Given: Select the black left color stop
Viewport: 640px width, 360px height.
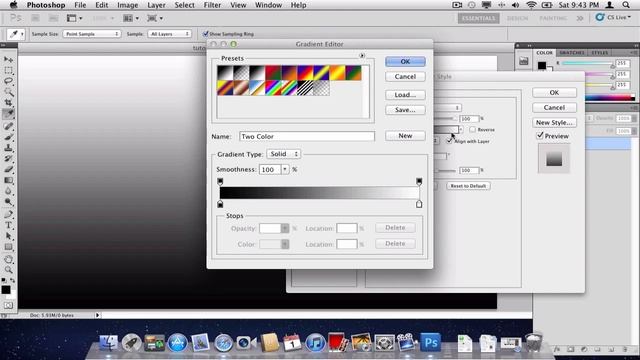Looking at the screenshot, I should (220, 204).
